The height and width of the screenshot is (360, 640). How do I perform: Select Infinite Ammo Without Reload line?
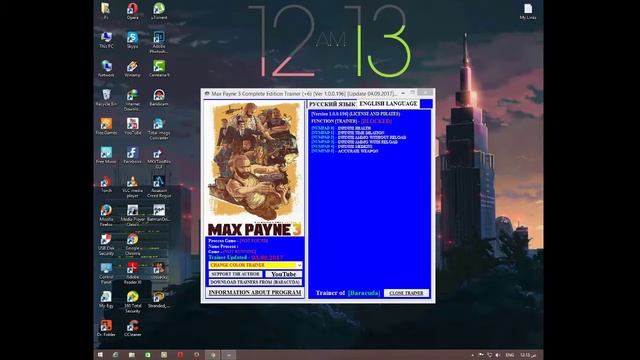pyautogui.click(x=358, y=138)
